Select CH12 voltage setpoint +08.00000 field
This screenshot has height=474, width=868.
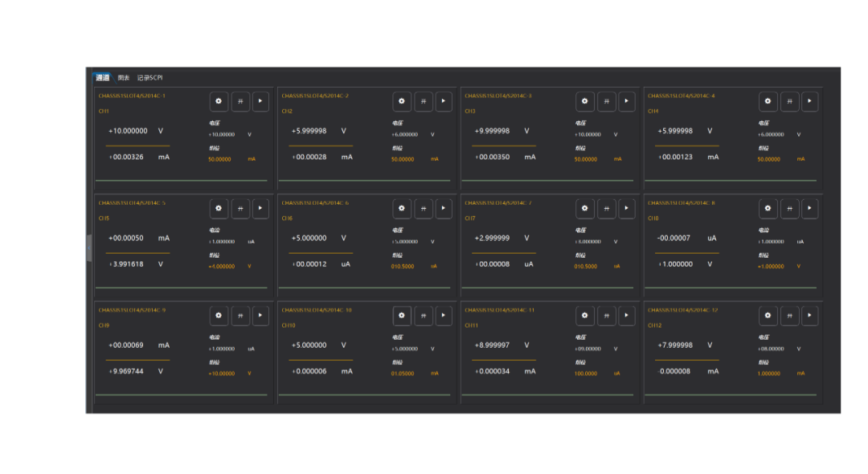tap(771, 349)
